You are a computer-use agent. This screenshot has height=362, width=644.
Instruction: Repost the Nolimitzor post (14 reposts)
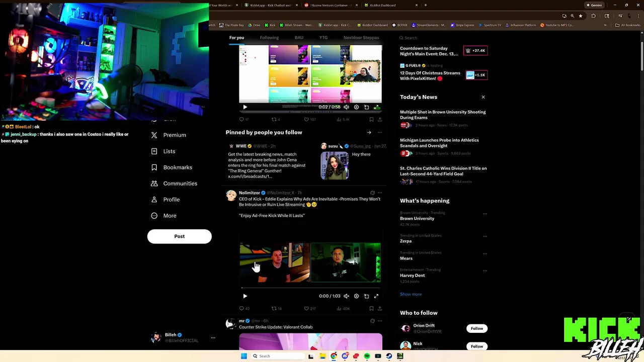coord(276,309)
